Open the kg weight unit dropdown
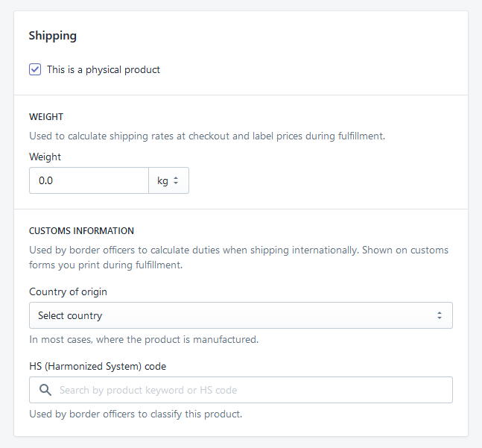This screenshot has height=448, width=482. click(169, 180)
